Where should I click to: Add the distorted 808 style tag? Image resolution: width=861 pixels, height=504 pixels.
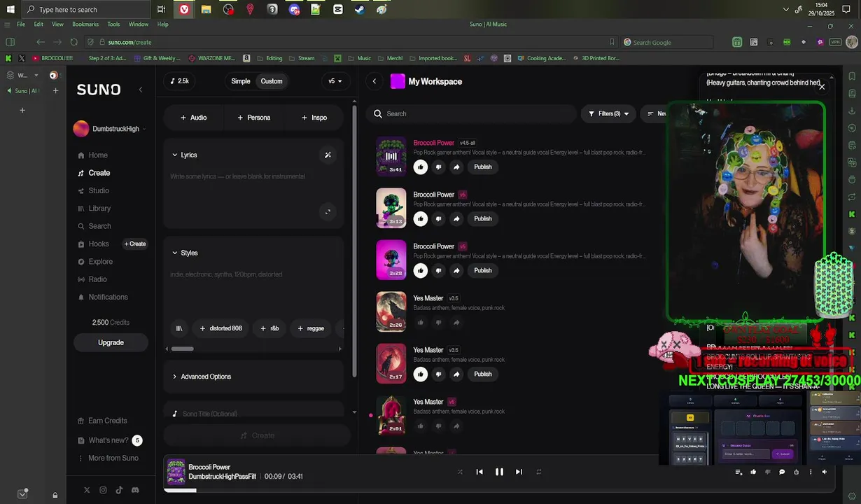(221, 328)
